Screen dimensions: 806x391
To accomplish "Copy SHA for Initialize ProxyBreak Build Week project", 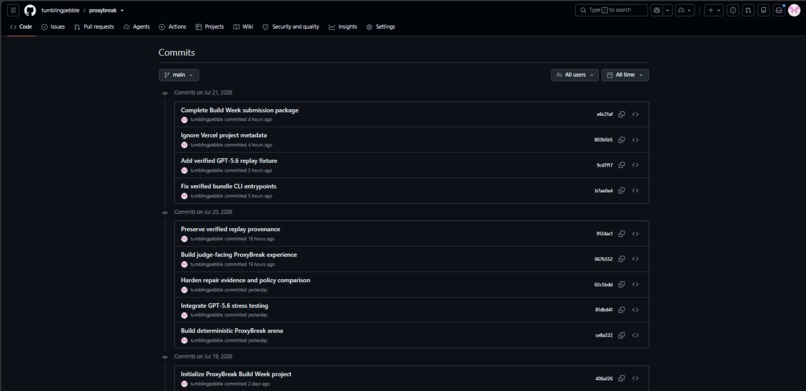I will 621,378.
